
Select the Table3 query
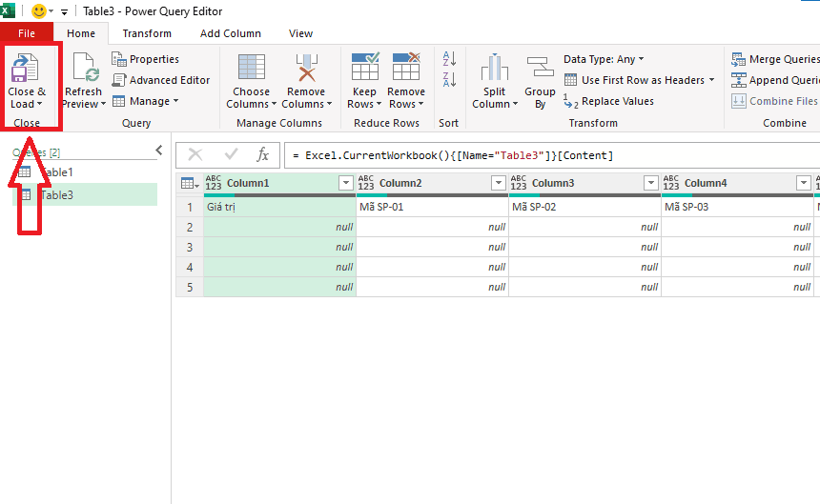coord(85,194)
